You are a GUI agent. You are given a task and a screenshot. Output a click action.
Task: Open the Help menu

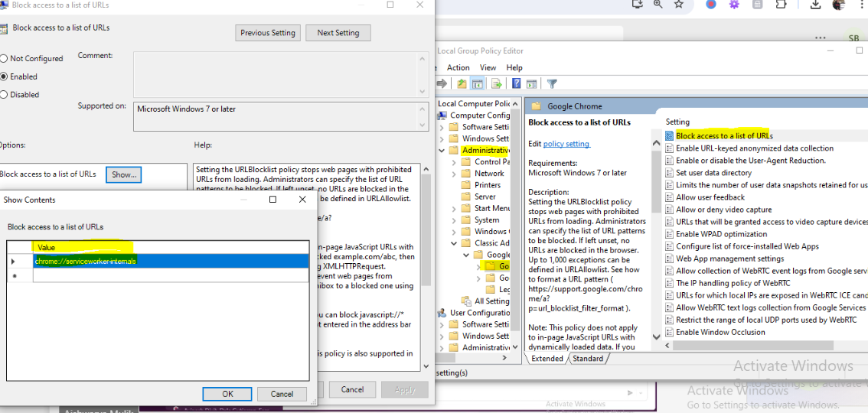[514, 67]
